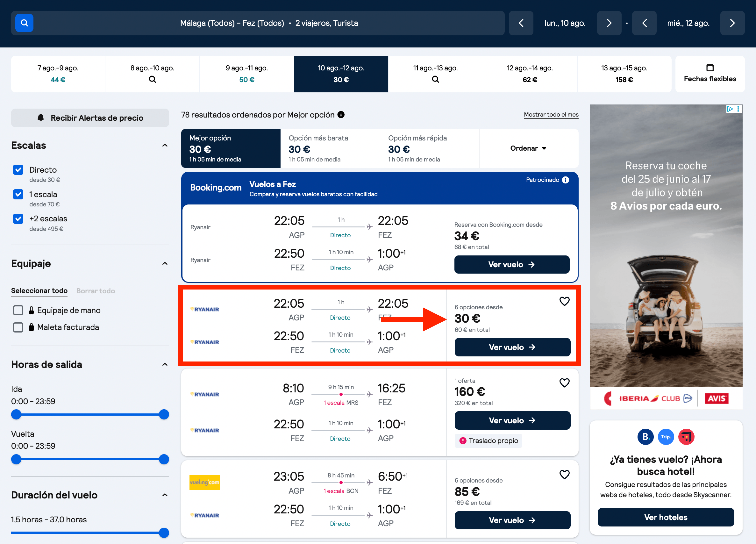The width and height of the screenshot is (756, 544).
Task: Switch to Opción más barata tab
Action: pyautogui.click(x=330, y=148)
